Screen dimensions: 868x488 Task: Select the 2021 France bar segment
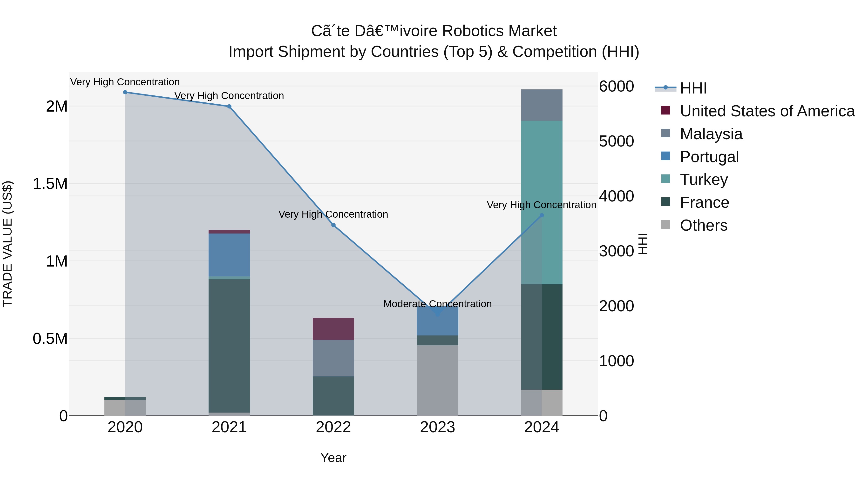tap(229, 346)
